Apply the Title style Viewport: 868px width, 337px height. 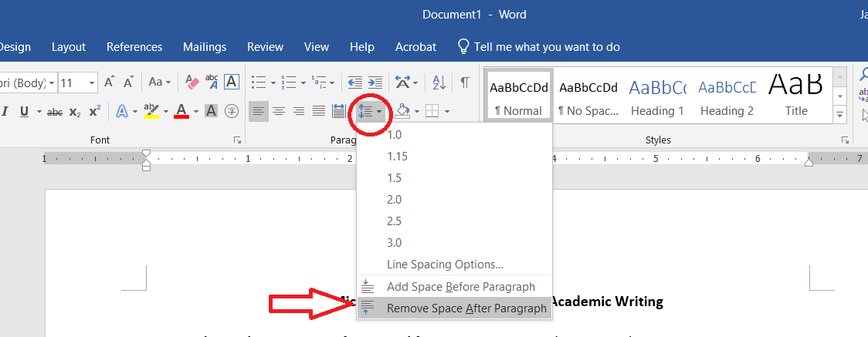pyautogui.click(x=796, y=95)
